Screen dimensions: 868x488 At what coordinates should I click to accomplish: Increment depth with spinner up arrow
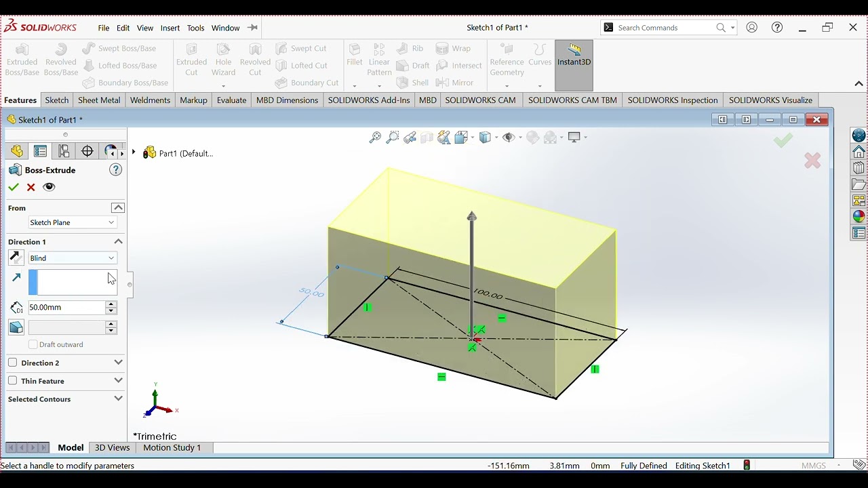(x=111, y=304)
